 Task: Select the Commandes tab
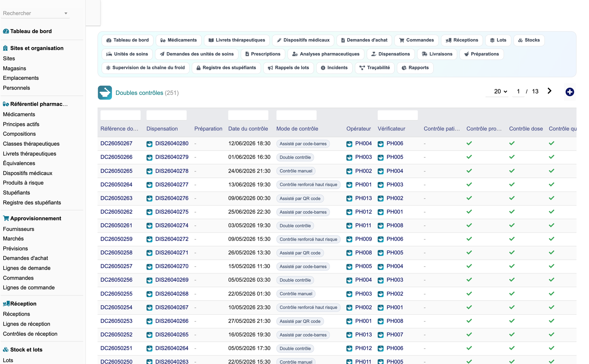click(x=416, y=40)
